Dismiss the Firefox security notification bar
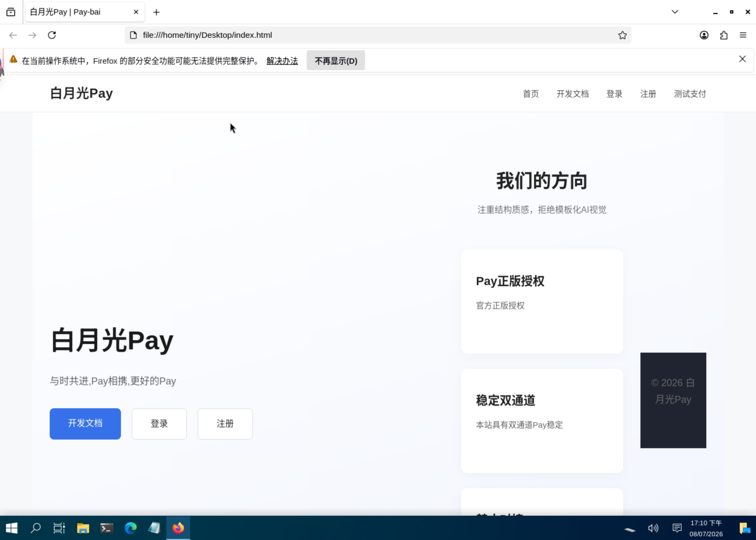The height and width of the screenshot is (540, 756). point(742,59)
